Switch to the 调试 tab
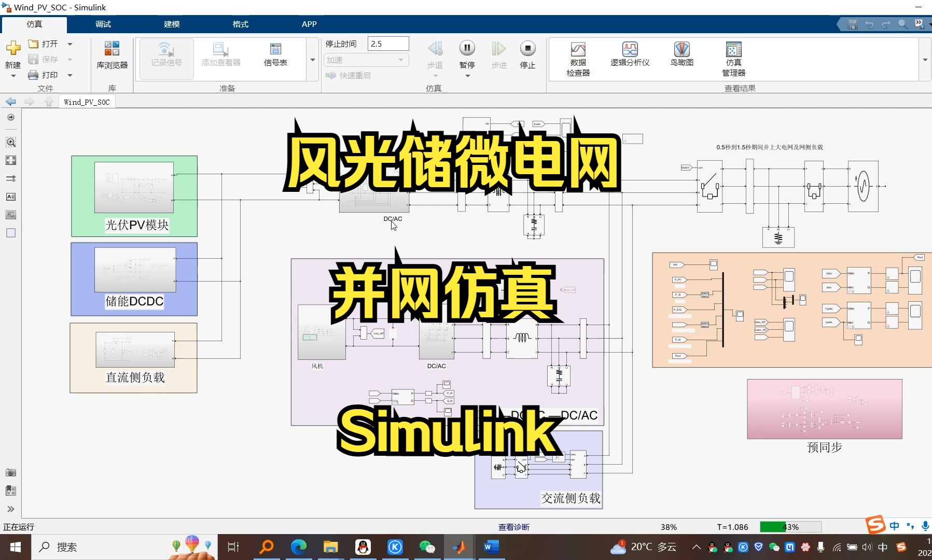 (x=103, y=24)
